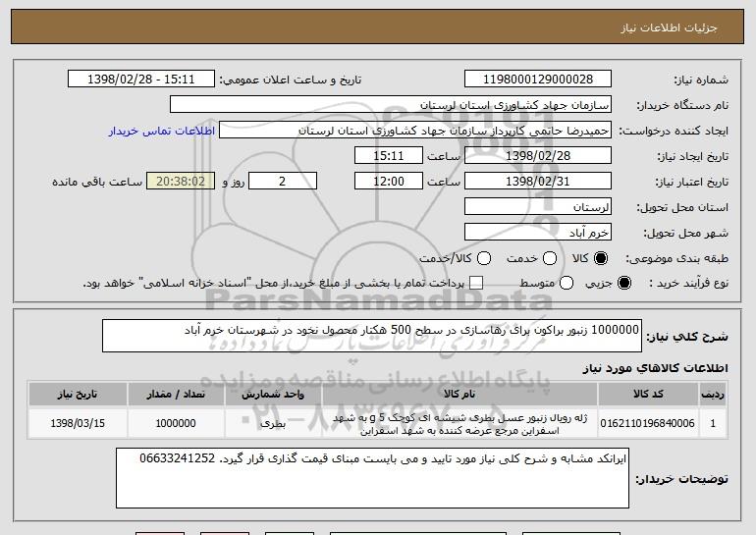
Task: Click the نام کالا column header
Action: (x=459, y=395)
